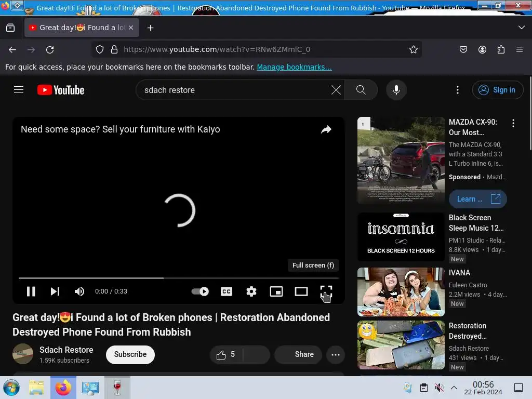Open more actions ellipsis below video
Screen dimensions: 532x399
[x=336, y=355]
